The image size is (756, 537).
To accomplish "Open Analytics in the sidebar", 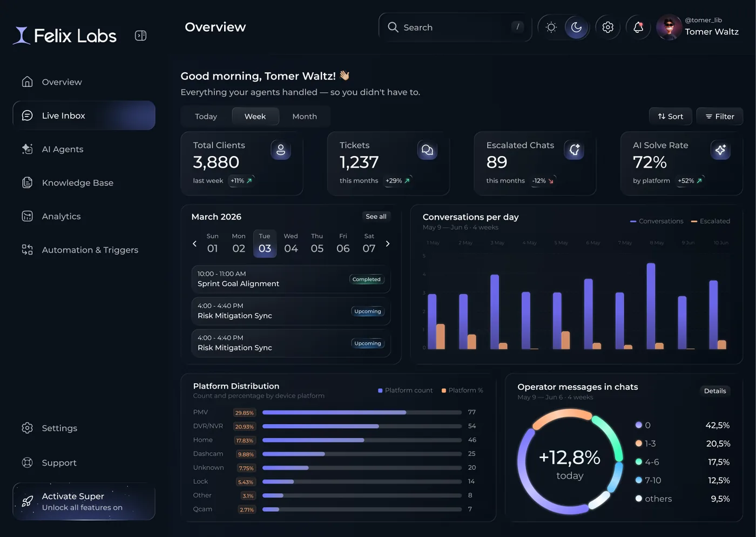I will click(x=84, y=216).
